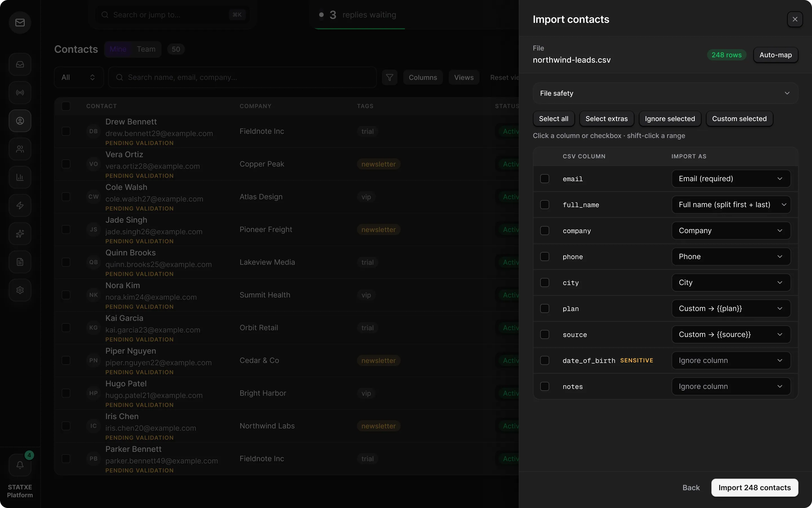This screenshot has width=812, height=508.
Task: Focus the Search or jump to field
Action: tap(172, 15)
